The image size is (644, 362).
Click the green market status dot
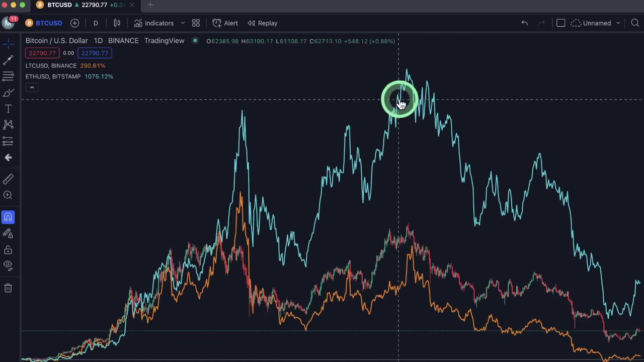[195, 41]
